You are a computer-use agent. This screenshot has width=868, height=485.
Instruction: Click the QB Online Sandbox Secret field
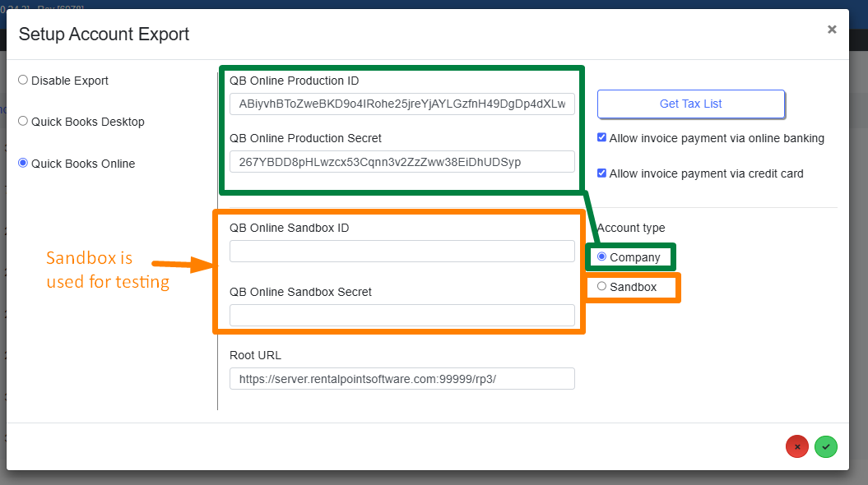pos(402,315)
